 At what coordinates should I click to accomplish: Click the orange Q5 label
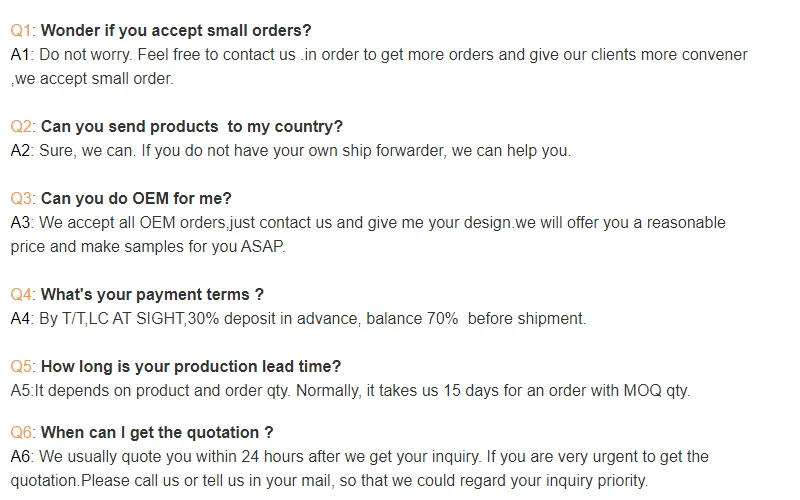click(22, 367)
